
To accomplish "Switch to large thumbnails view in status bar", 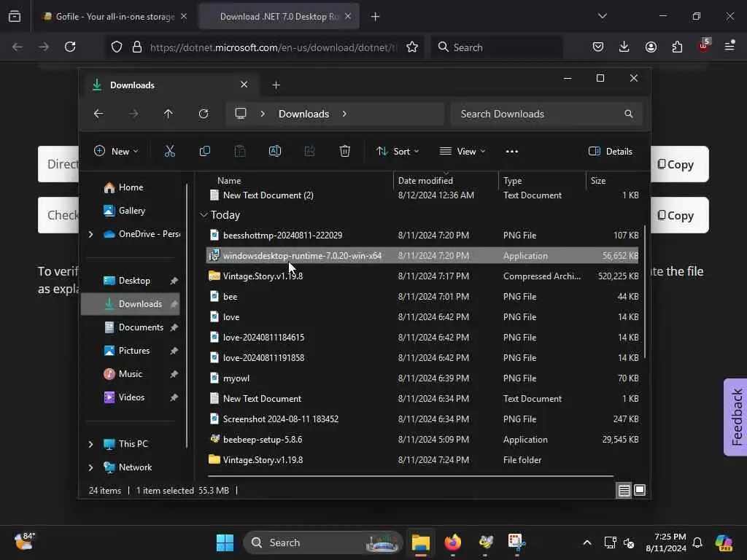I will click(x=640, y=490).
